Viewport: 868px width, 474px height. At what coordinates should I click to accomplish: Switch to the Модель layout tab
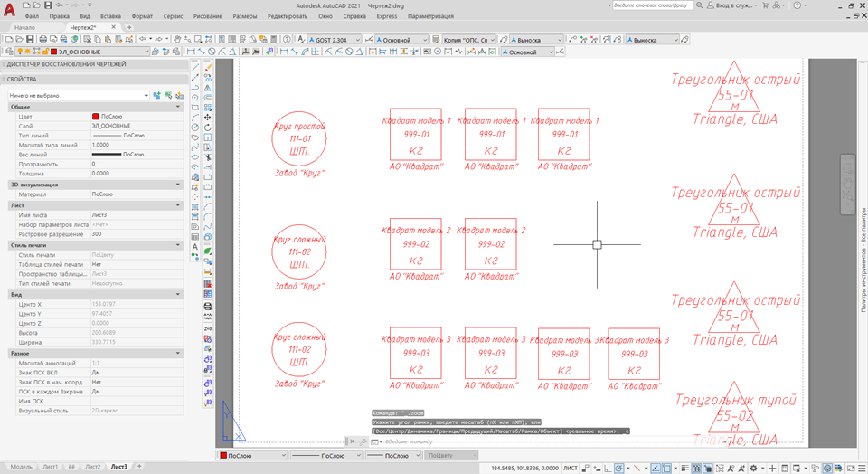pyautogui.click(x=21, y=467)
